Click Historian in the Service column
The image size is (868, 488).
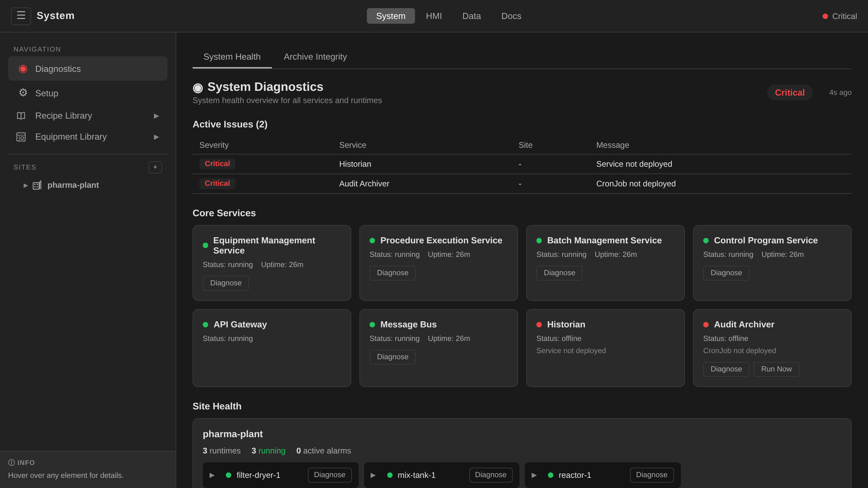[355, 164]
